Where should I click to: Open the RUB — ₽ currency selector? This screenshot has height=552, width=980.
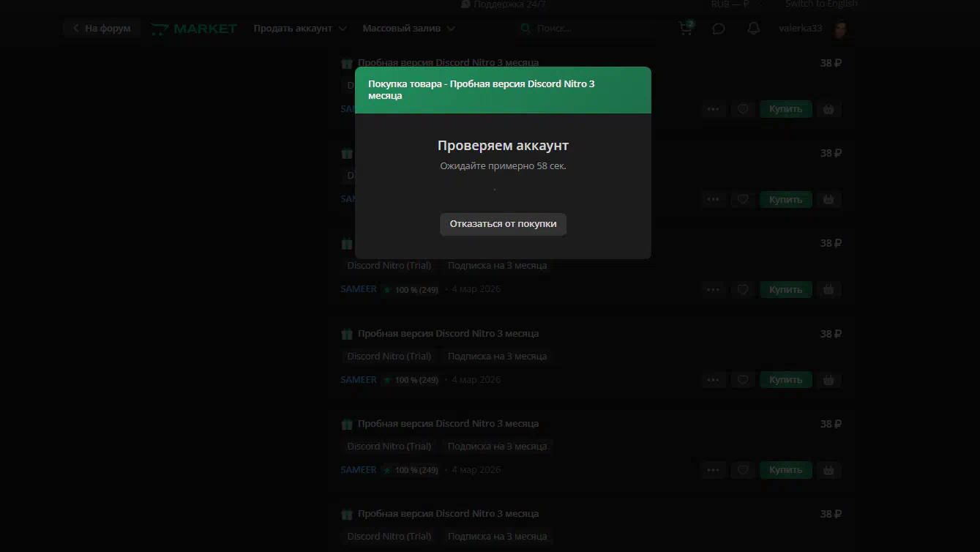[x=730, y=4]
